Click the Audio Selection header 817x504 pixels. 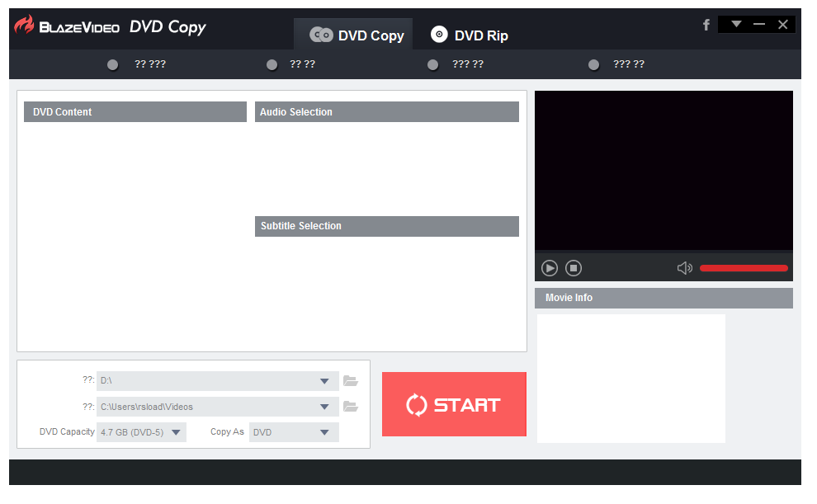coord(386,112)
